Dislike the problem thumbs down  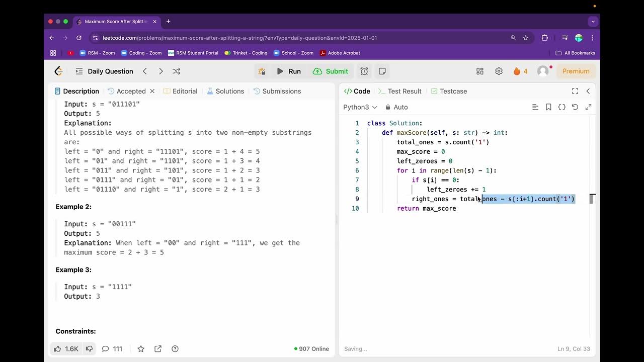89,348
